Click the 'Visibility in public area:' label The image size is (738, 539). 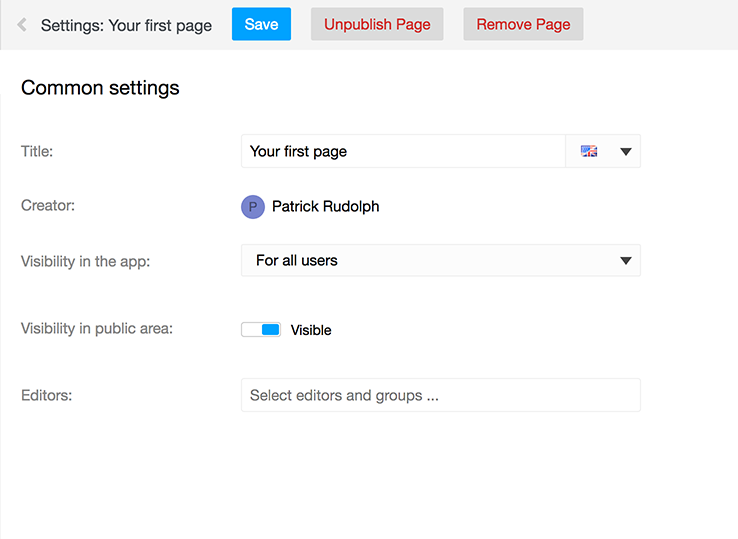(x=97, y=329)
